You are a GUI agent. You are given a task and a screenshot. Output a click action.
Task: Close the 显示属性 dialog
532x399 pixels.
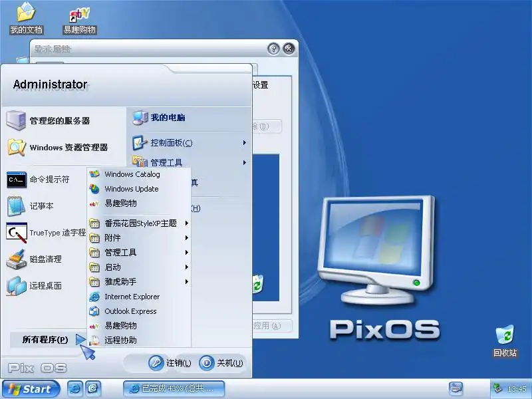(289, 49)
